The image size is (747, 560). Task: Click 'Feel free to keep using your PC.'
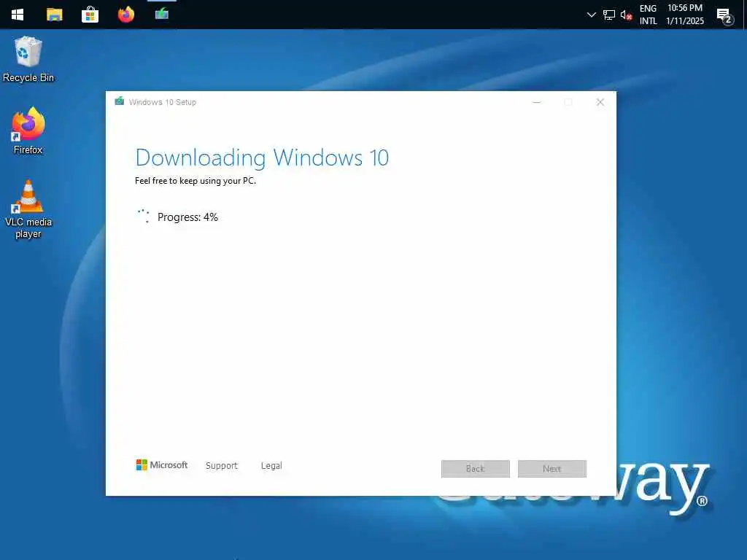coord(196,181)
